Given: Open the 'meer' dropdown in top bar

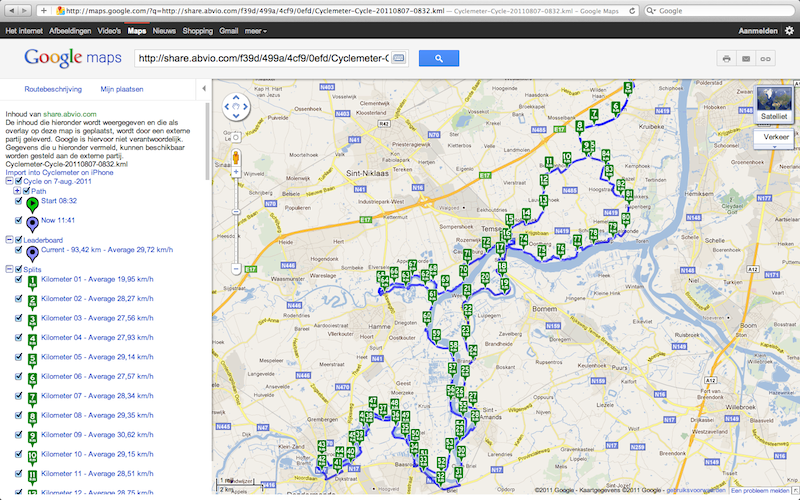Looking at the screenshot, I should click(x=255, y=31).
